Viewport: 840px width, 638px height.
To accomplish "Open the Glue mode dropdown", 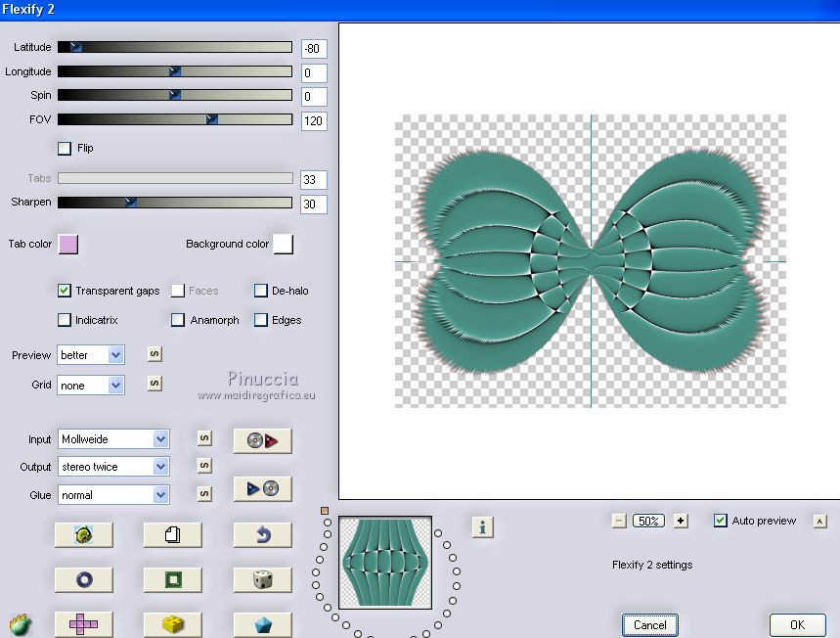I will click(113, 495).
